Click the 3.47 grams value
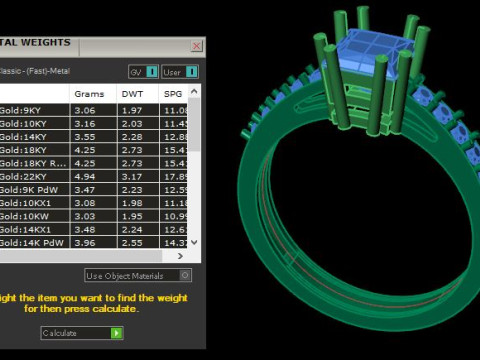The width and height of the screenshot is (480, 360). pos(85,190)
